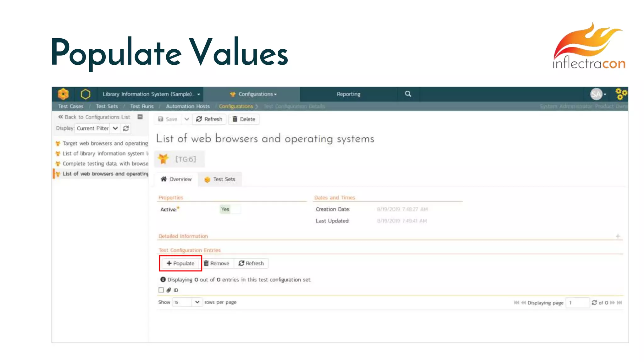644x362 pixels.
Task: Go to Test Runs in navigation bar
Action: pyautogui.click(x=142, y=106)
